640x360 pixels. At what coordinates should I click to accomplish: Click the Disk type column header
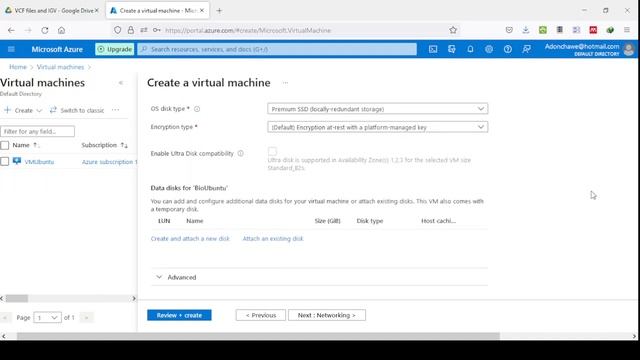point(370,221)
